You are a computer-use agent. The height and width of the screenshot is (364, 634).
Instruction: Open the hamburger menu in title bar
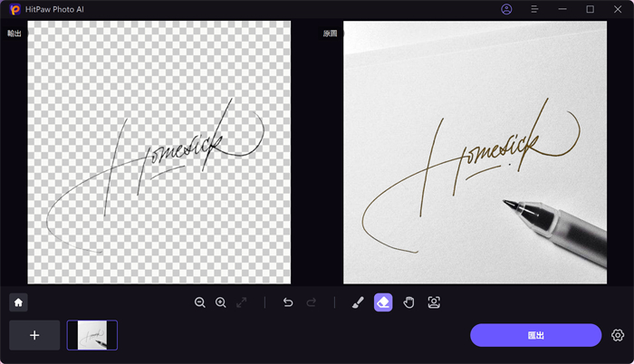534,9
